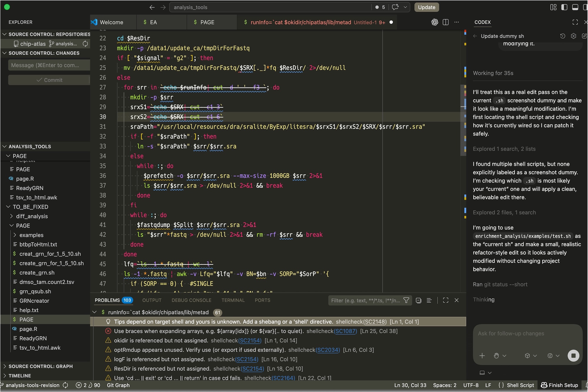The width and height of the screenshot is (588, 392).
Task: Click the plus attach icon in Codex input
Action: pos(482,356)
